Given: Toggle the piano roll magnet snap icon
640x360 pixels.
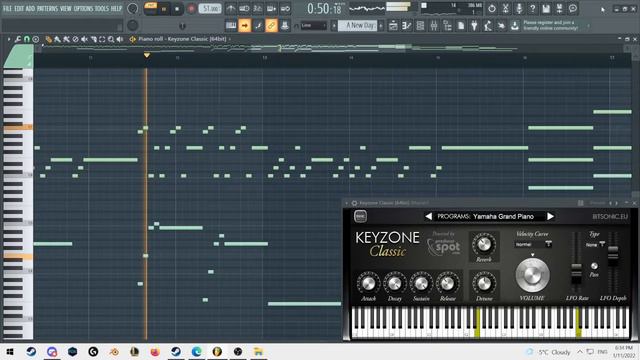Looking at the screenshot, I should [27, 39].
